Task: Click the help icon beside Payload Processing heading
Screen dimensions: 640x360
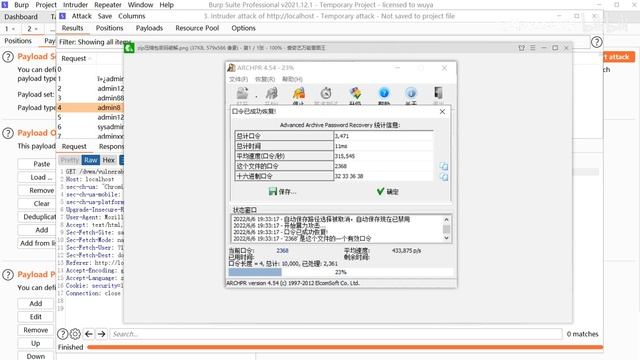Action: (x=8, y=275)
